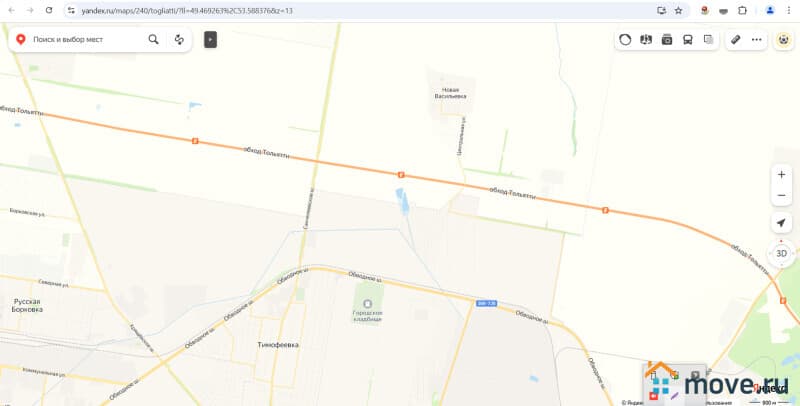Image resolution: width=800 pixels, height=406 pixels.
Task: Expand the collapsed side panel arrow
Action: [x=210, y=40]
